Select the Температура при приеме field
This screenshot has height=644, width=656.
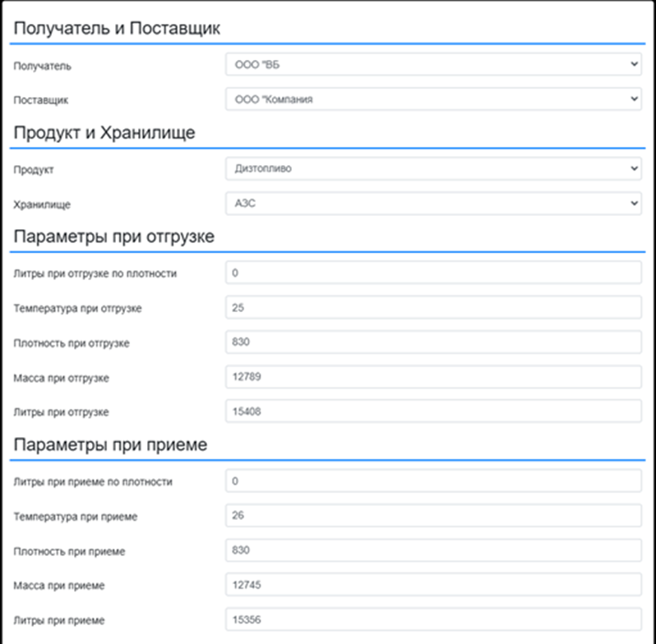tap(433, 516)
